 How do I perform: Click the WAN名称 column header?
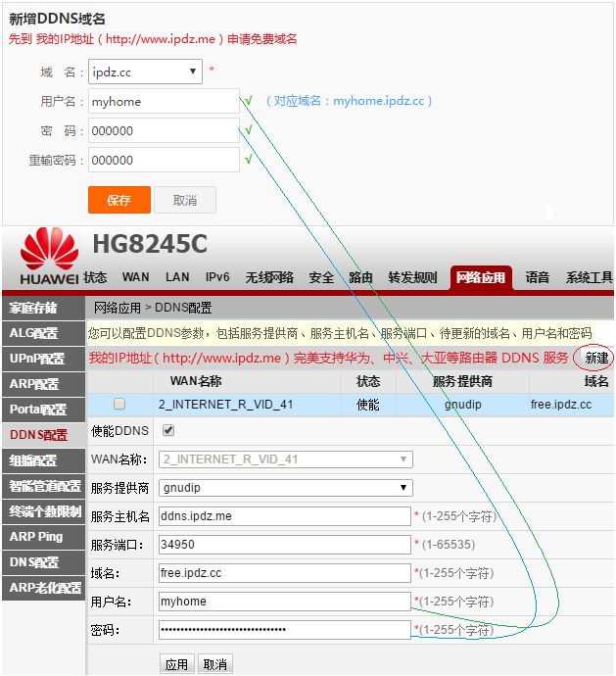coord(196,381)
